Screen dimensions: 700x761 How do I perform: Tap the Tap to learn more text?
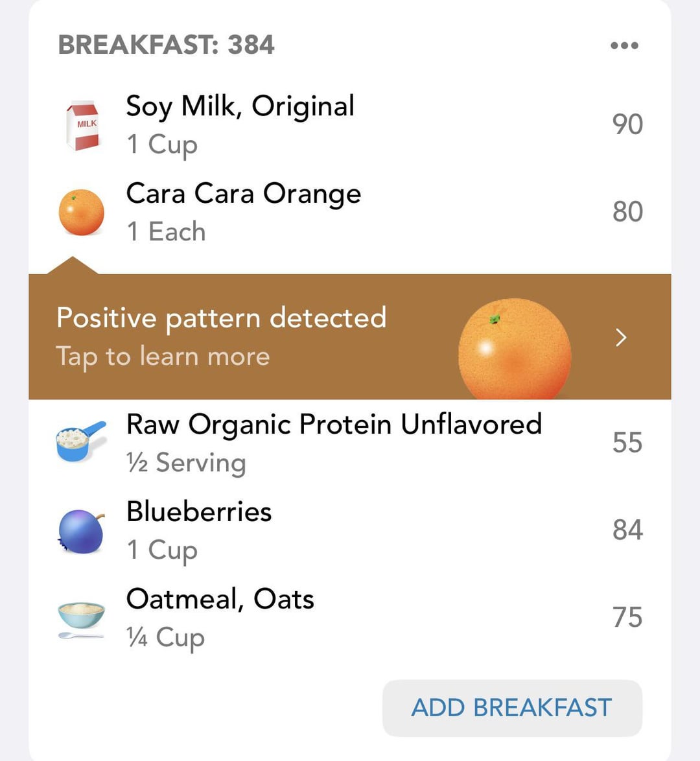(163, 357)
